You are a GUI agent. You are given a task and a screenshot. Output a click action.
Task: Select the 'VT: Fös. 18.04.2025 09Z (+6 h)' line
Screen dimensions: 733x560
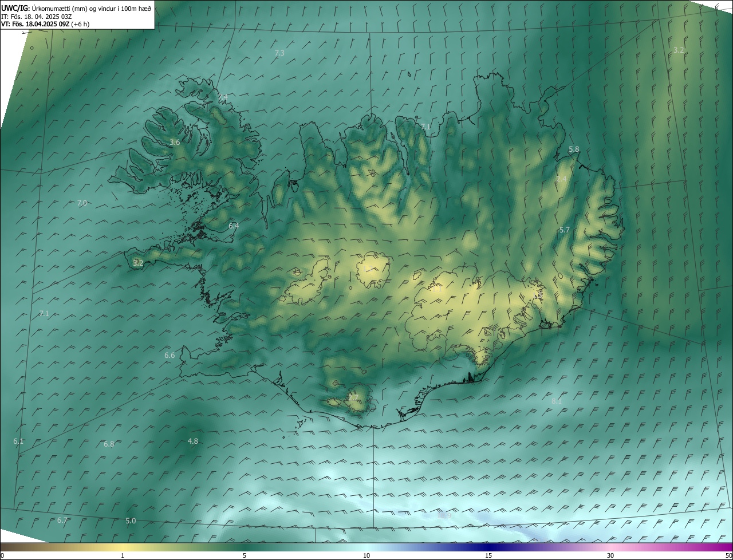pos(45,24)
